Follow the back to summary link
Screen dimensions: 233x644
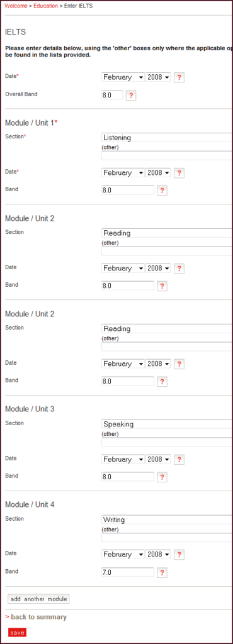coord(36,617)
